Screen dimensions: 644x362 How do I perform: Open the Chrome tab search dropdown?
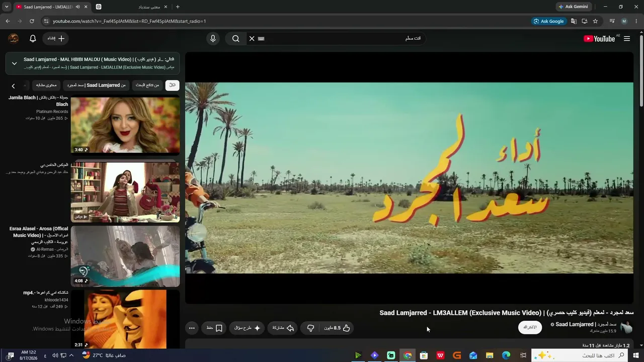click(7, 7)
